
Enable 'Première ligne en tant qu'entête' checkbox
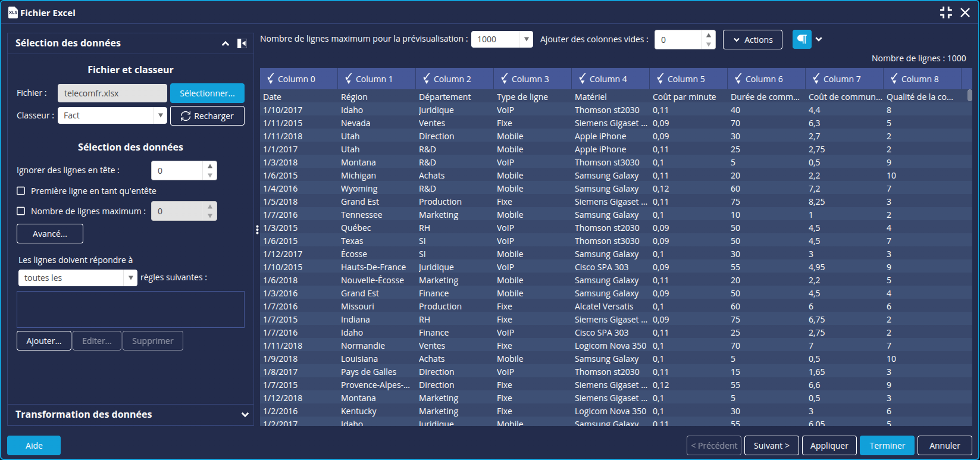[21, 191]
